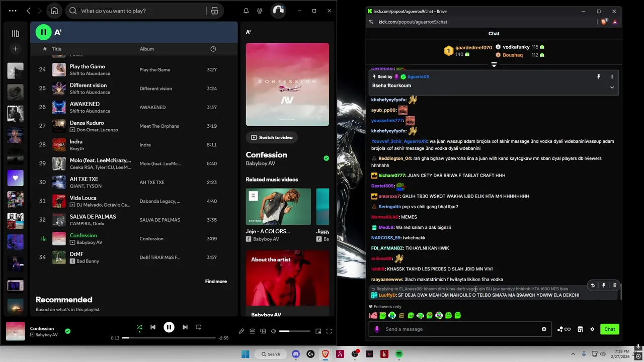Viewport: 644px width, 362px height.
Task: Open Discord from the taskbar
Action: click(x=296, y=354)
